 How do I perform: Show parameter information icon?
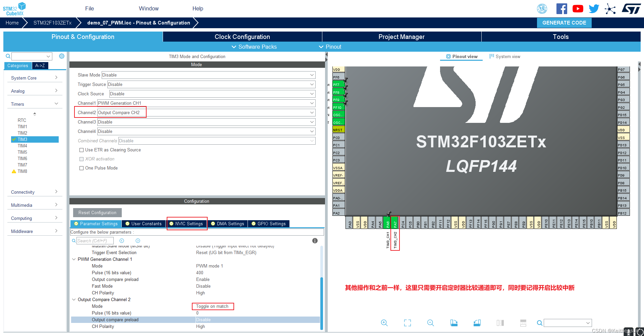point(315,241)
